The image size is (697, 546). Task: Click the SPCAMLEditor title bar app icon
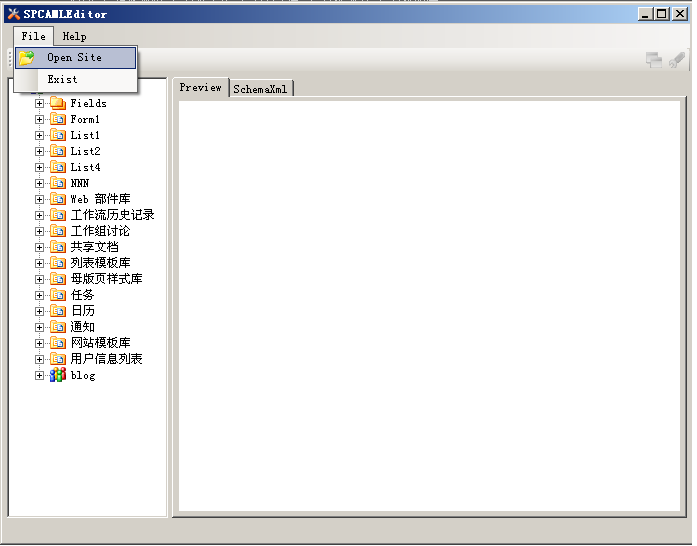pyautogui.click(x=13, y=14)
